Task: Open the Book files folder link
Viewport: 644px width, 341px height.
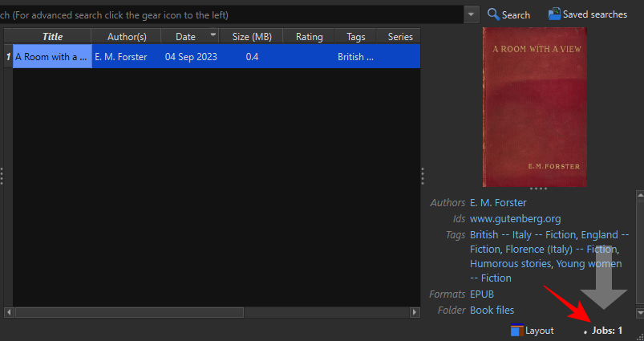Action: pos(492,310)
